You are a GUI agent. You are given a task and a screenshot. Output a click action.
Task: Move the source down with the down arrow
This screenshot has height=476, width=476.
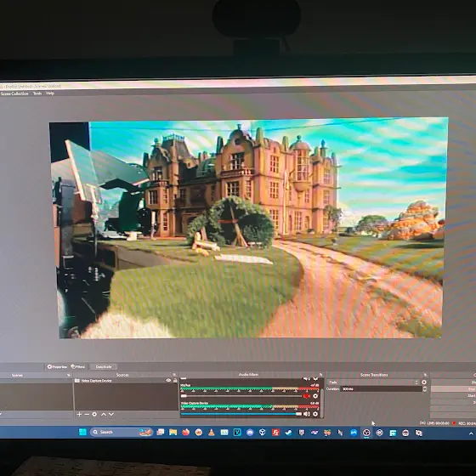[x=111, y=414]
